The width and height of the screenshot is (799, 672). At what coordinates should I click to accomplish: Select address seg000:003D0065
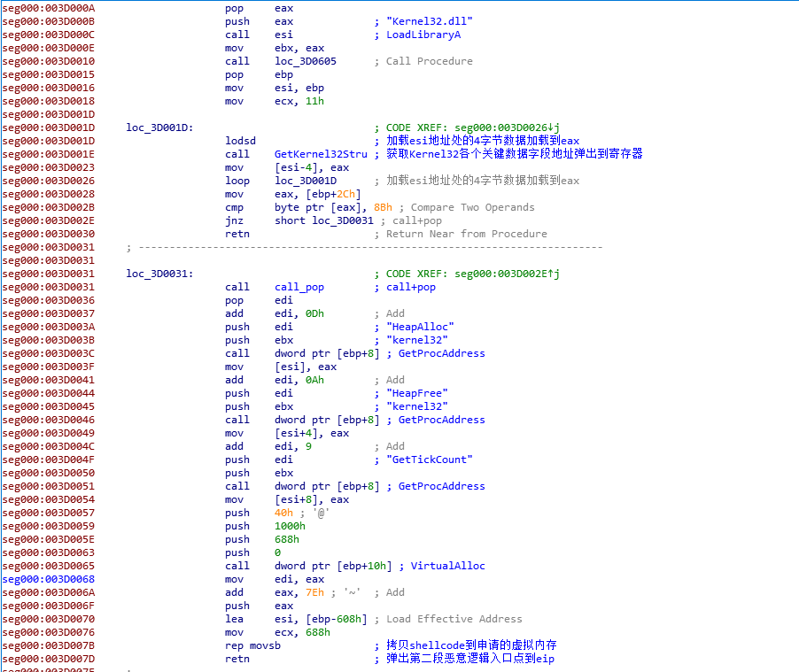tap(49, 566)
